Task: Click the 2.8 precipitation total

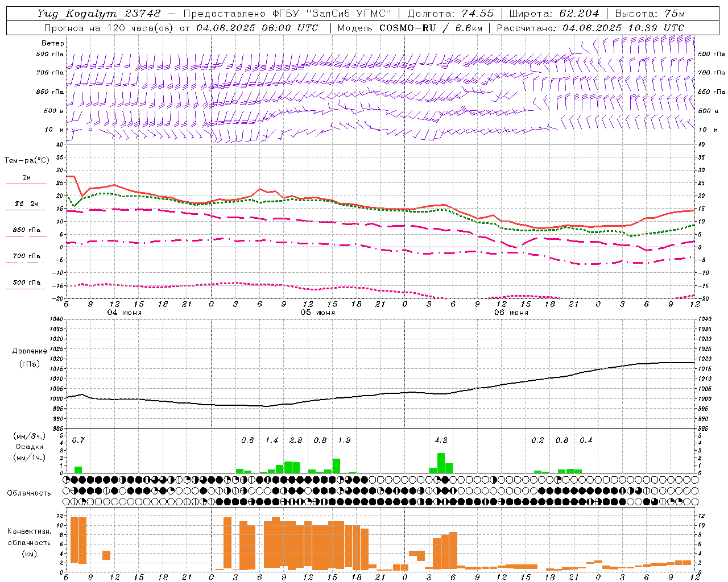Action: pos(296,440)
